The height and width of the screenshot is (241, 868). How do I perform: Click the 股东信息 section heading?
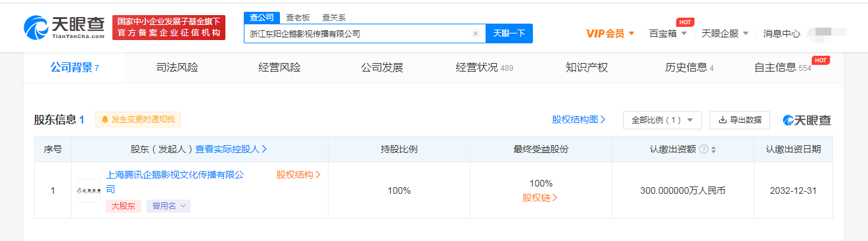click(59, 120)
